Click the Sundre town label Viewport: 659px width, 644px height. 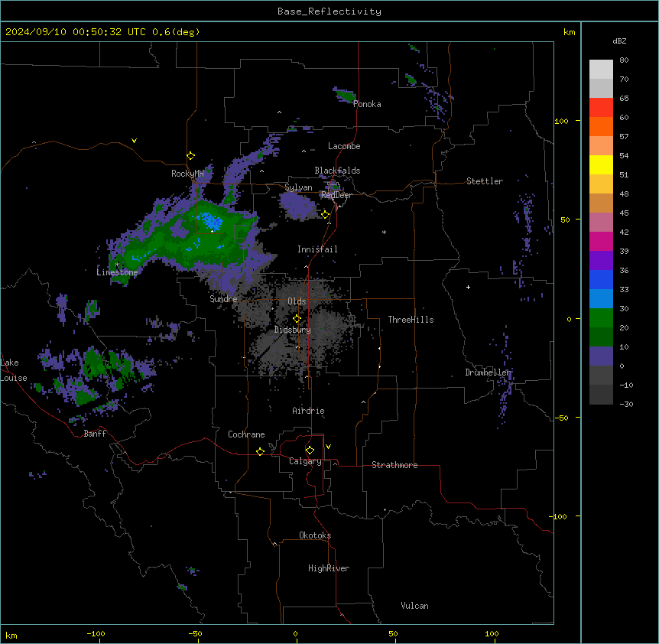tap(223, 299)
